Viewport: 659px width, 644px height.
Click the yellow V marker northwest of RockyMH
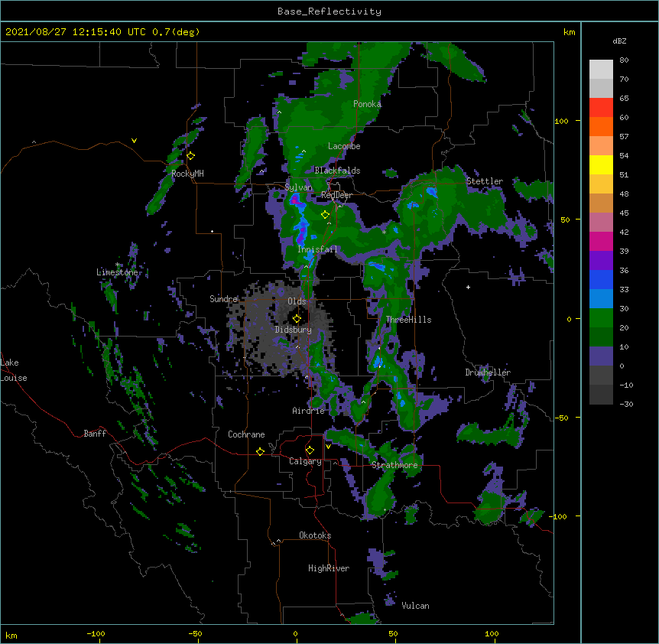pyautogui.click(x=134, y=141)
